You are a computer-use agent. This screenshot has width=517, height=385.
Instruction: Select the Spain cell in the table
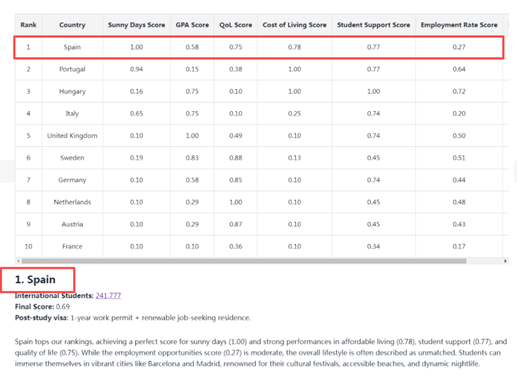[72, 47]
